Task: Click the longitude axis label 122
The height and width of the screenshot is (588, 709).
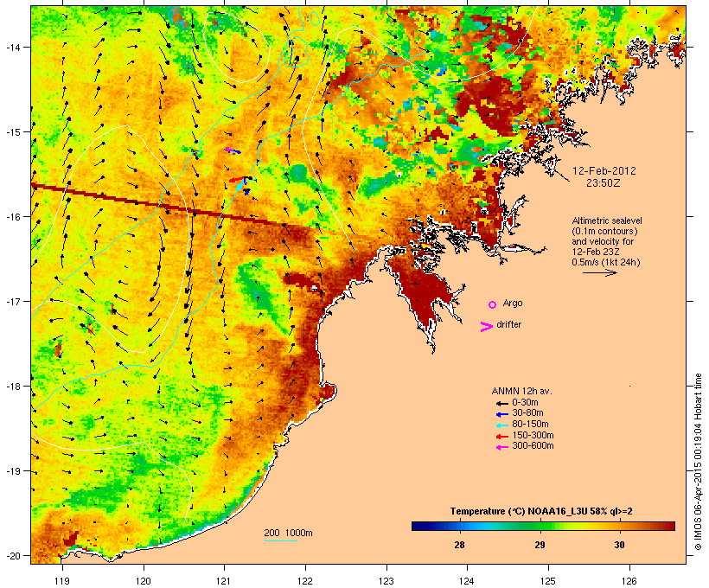Action: pos(305,581)
